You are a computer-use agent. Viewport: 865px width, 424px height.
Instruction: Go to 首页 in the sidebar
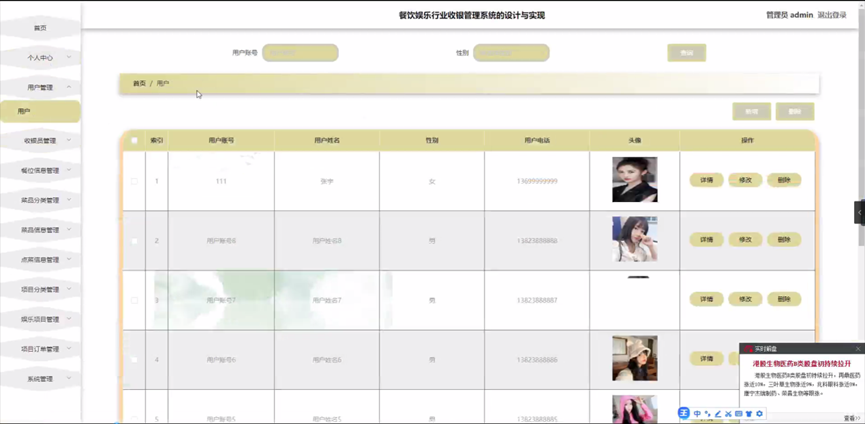[x=40, y=28]
